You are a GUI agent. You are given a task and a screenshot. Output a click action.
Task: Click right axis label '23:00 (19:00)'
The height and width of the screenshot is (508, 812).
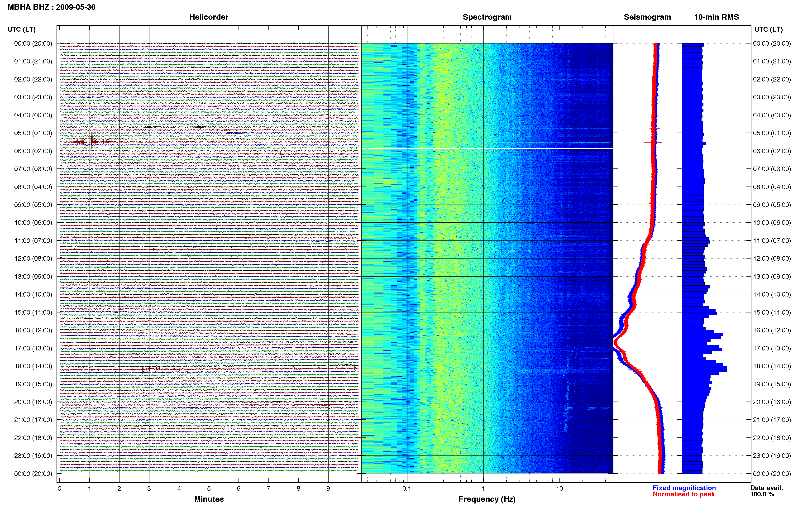(772, 456)
